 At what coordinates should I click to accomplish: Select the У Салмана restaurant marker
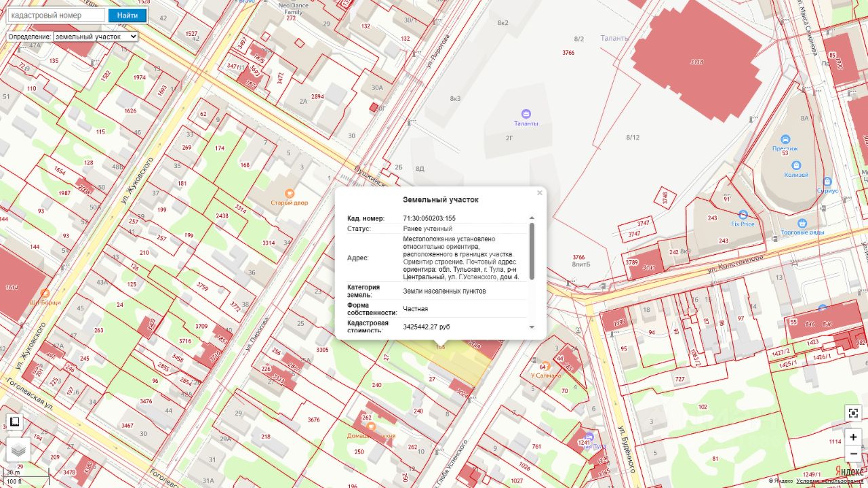(543, 367)
